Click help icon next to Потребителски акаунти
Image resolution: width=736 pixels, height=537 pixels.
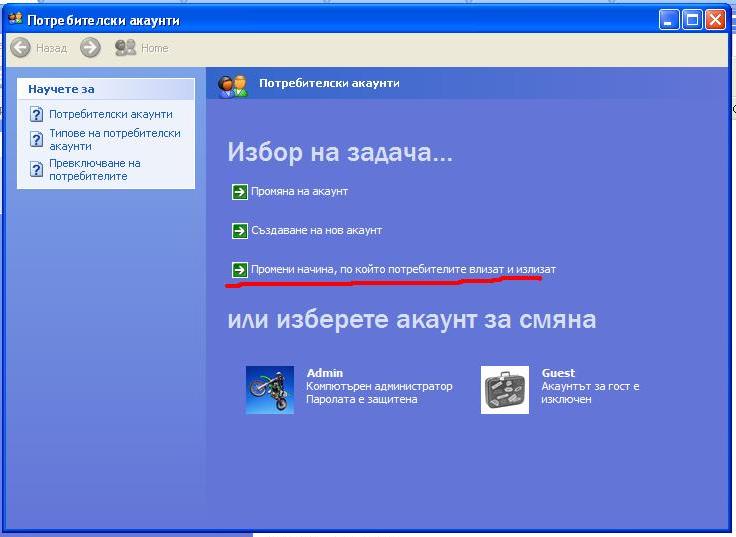click(x=37, y=115)
